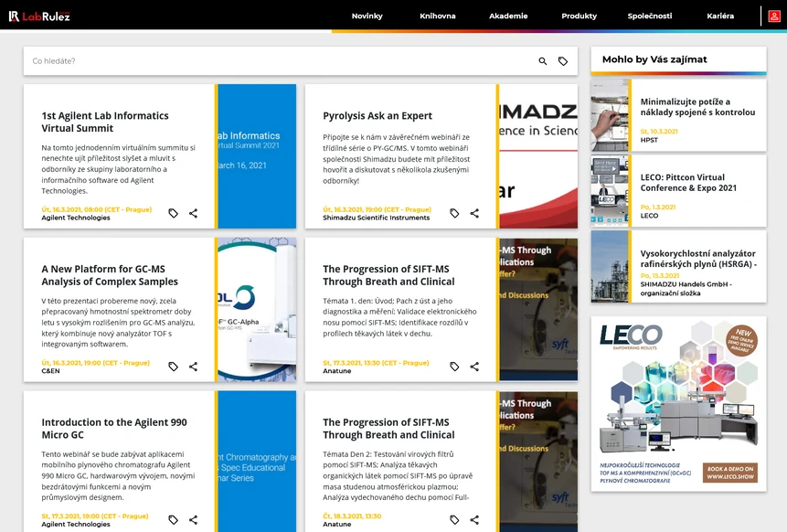
Task: Share the Pyrolysis Ask an Expert webinar
Action: 474,213
